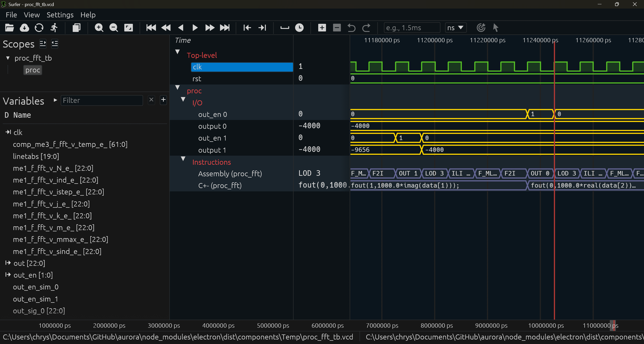Select the out_en 1 signal
The width and height of the screenshot is (644, 344).
coord(212,138)
